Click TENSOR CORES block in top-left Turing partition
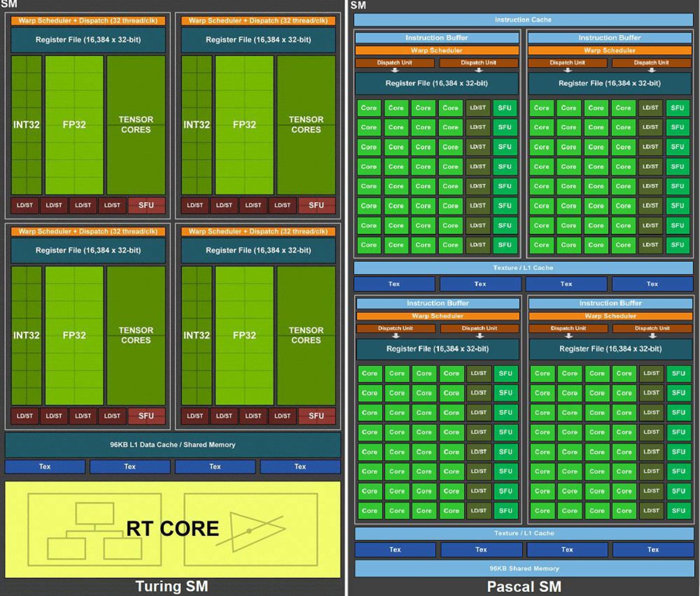The height and width of the screenshot is (596, 700). (x=136, y=125)
